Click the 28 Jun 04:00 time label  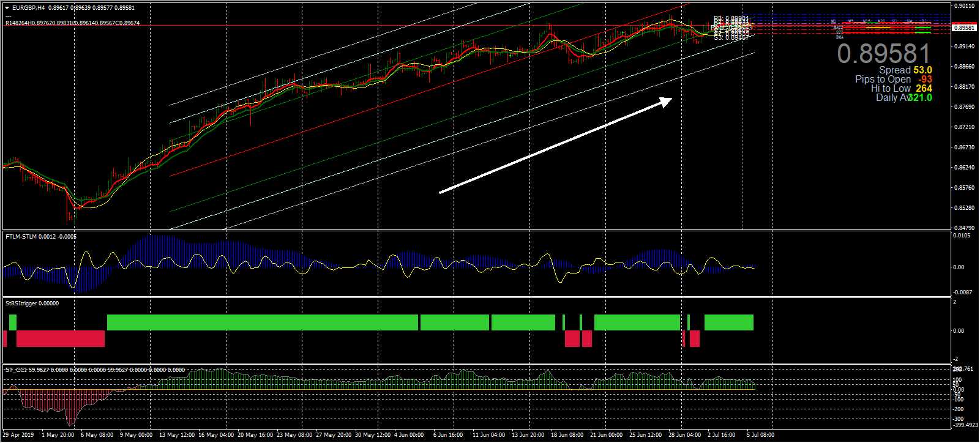[685, 435]
